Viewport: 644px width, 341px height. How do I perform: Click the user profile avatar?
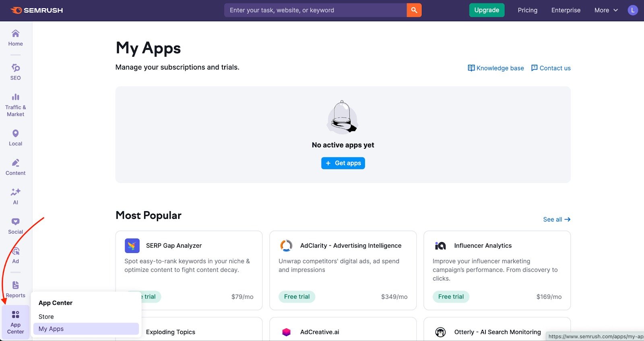coord(633,10)
